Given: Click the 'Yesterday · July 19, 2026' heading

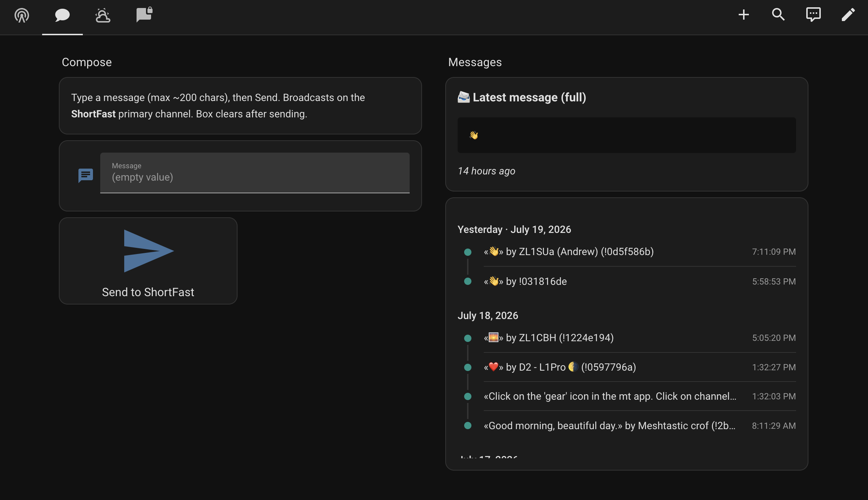Looking at the screenshot, I should pyautogui.click(x=514, y=229).
